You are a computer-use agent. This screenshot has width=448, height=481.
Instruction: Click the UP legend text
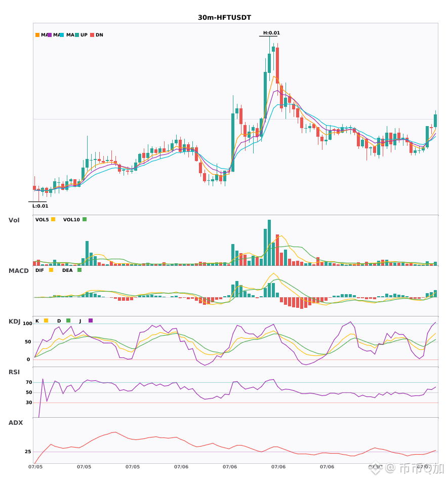pos(84,35)
